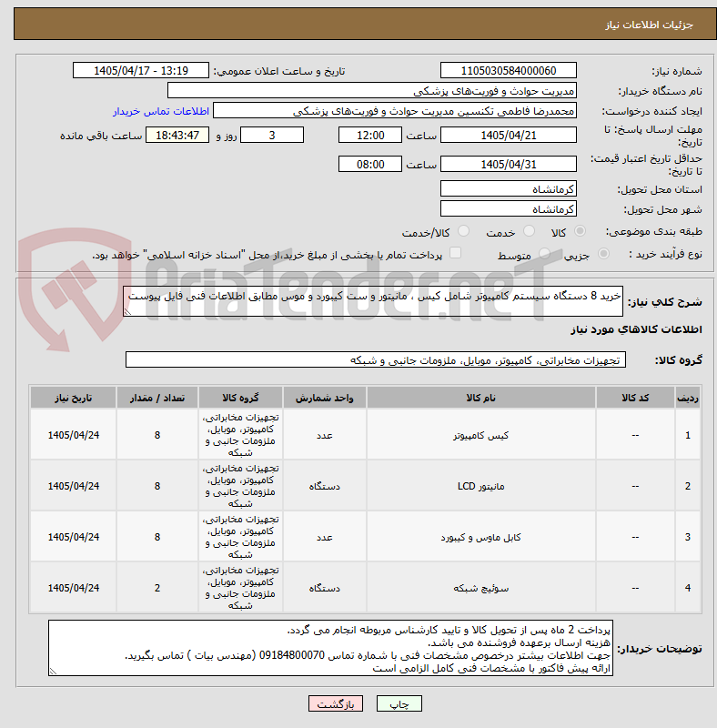Click the resize handle of the description box
This screenshot has height=728, width=717.
(127, 312)
